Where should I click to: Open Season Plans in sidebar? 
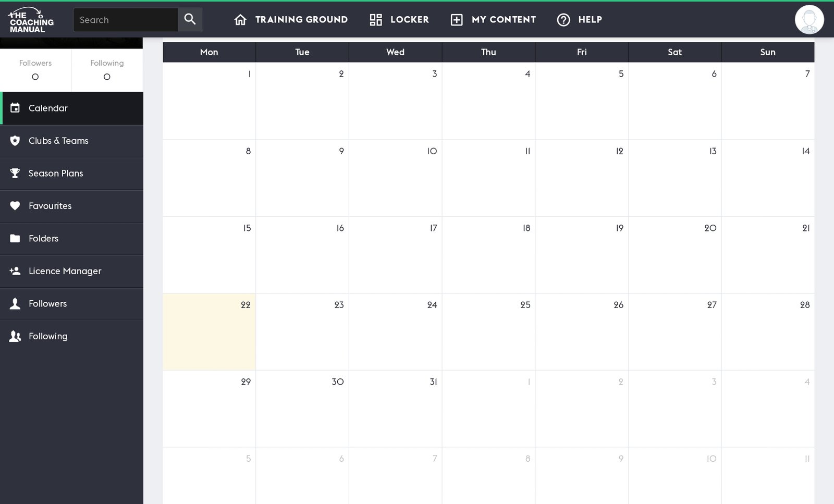(71, 174)
